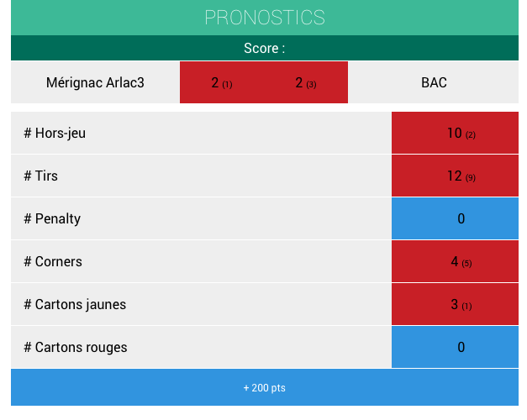
Task: Select the # Corners row label
Action: [x=53, y=262]
